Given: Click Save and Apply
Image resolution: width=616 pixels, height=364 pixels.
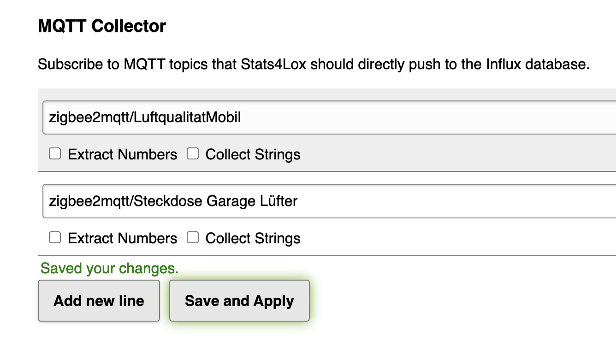Looking at the screenshot, I should [x=239, y=301].
